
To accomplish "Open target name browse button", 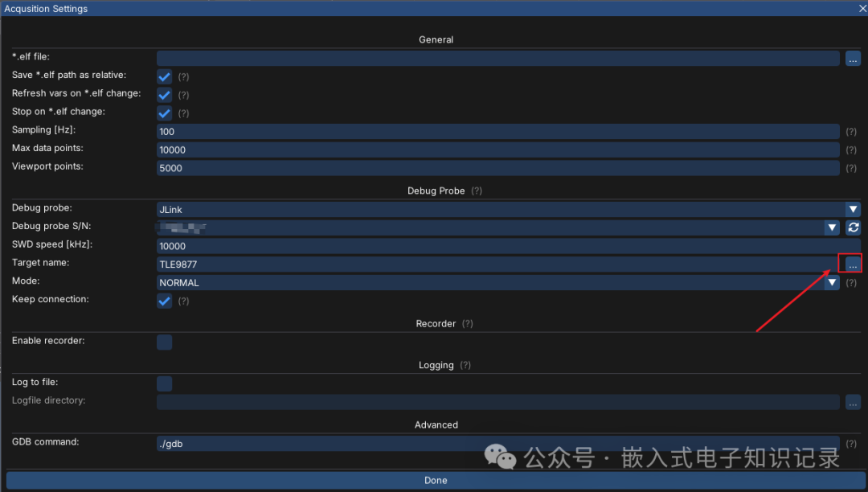I will click(x=853, y=264).
